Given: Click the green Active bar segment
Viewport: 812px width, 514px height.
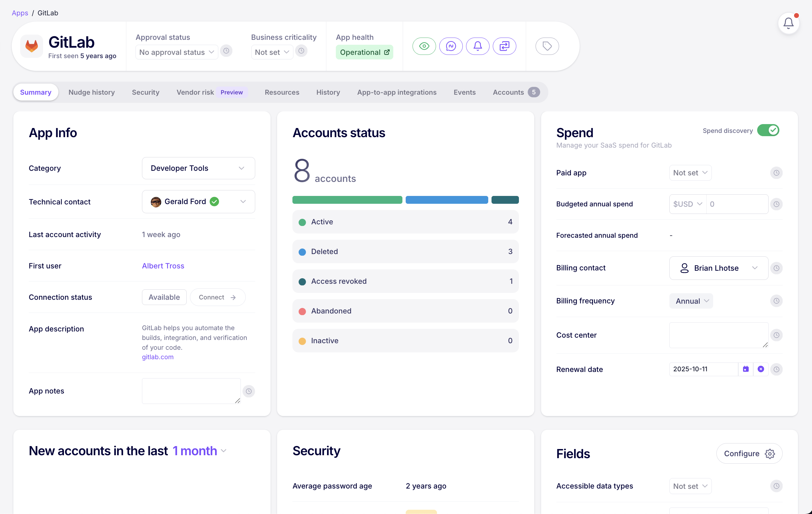Looking at the screenshot, I should click(x=347, y=200).
